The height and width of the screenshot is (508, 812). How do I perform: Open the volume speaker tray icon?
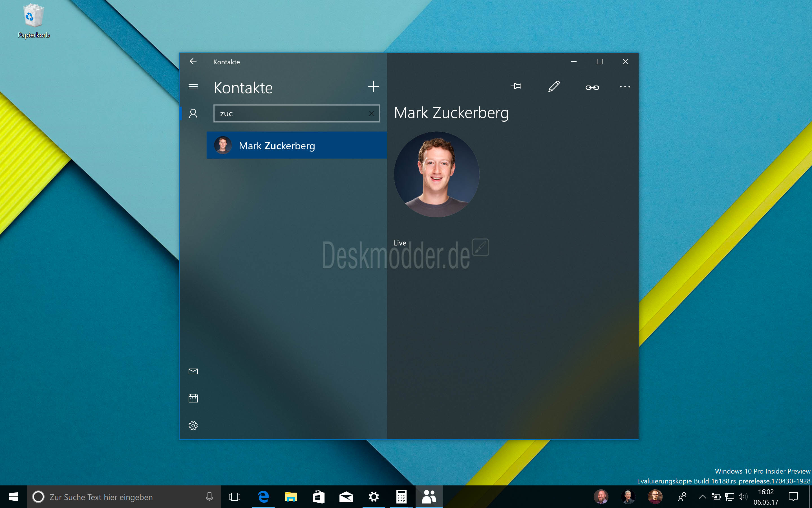743,497
